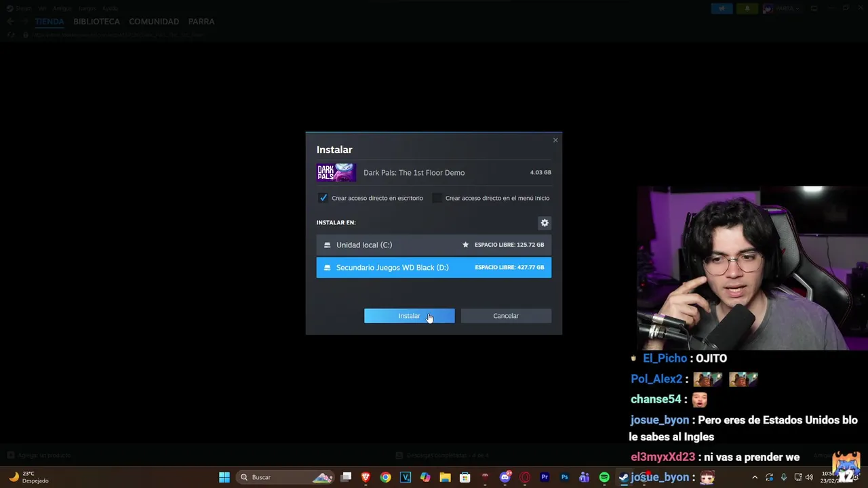Open Task View on the taskbar
Screen dimensions: 868x488
click(x=346, y=477)
